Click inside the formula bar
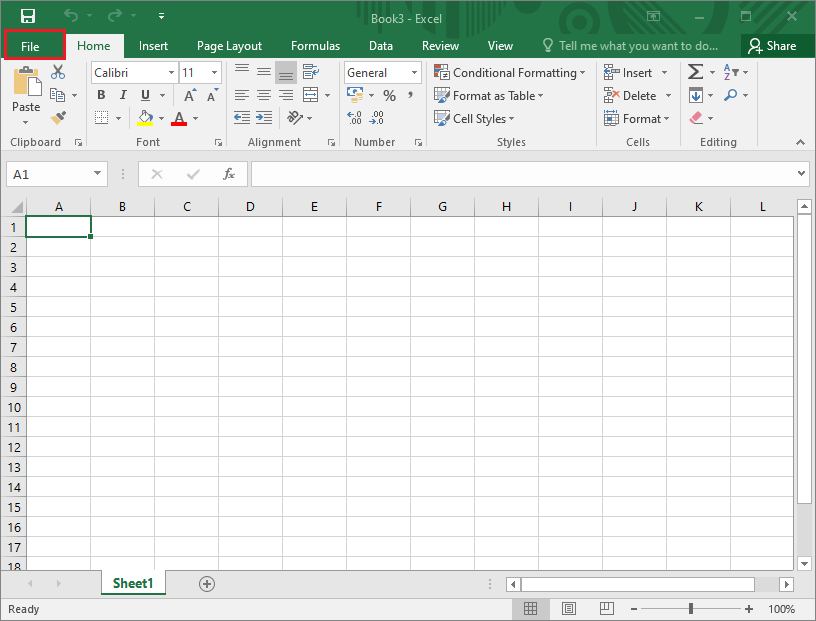Image resolution: width=816 pixels, height=621 pixels. click(x=450, y=174)
